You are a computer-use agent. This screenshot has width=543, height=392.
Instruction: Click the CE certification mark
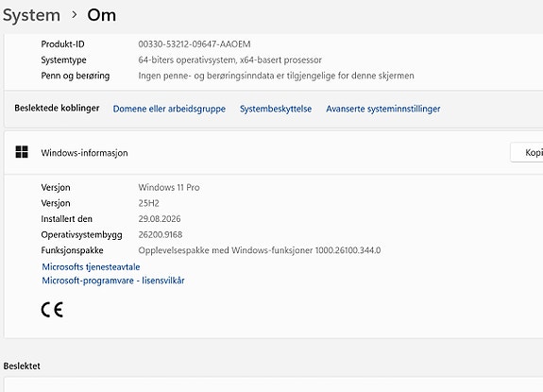[52, 310]
